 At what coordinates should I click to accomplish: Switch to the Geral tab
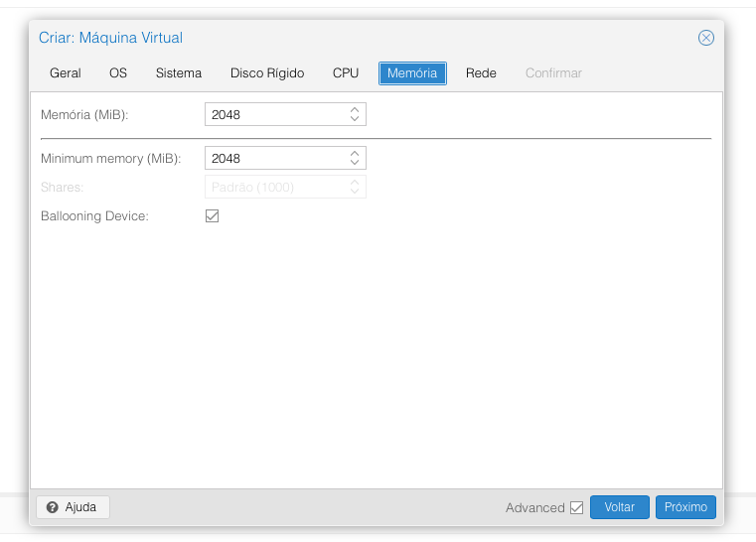tap(66, 73)
